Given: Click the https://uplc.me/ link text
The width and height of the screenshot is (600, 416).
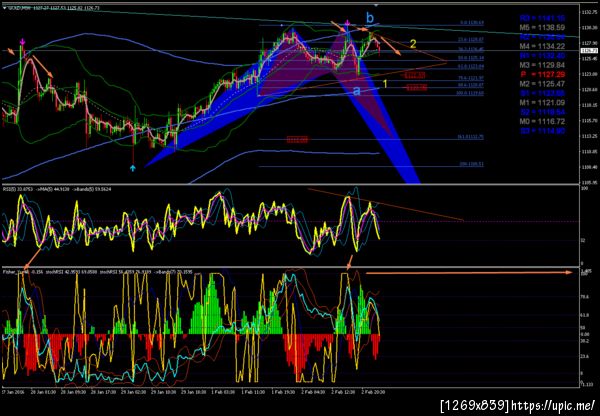Looking at the screenshot, I should tap(553, 405).
